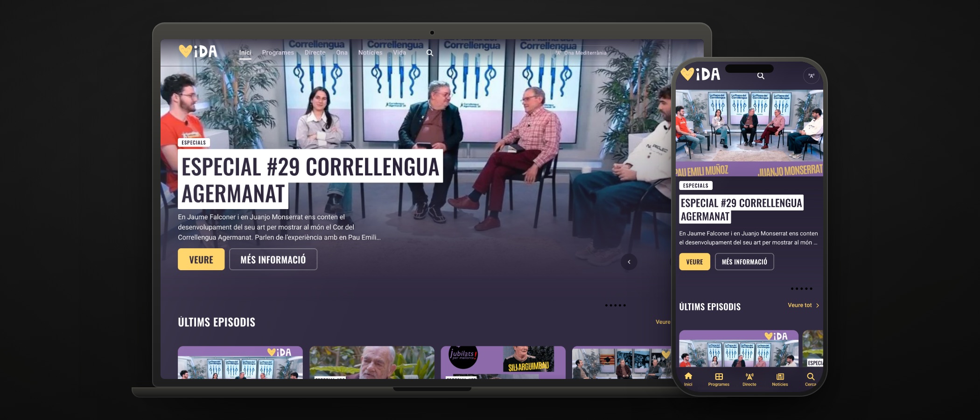The height and width of the screenshot is (420, 980).
Task: Tap the title 'ESPECIAL #29 CORRELLENGUA' on the phone
Action: pyautogui.click(x=741, y=203)
